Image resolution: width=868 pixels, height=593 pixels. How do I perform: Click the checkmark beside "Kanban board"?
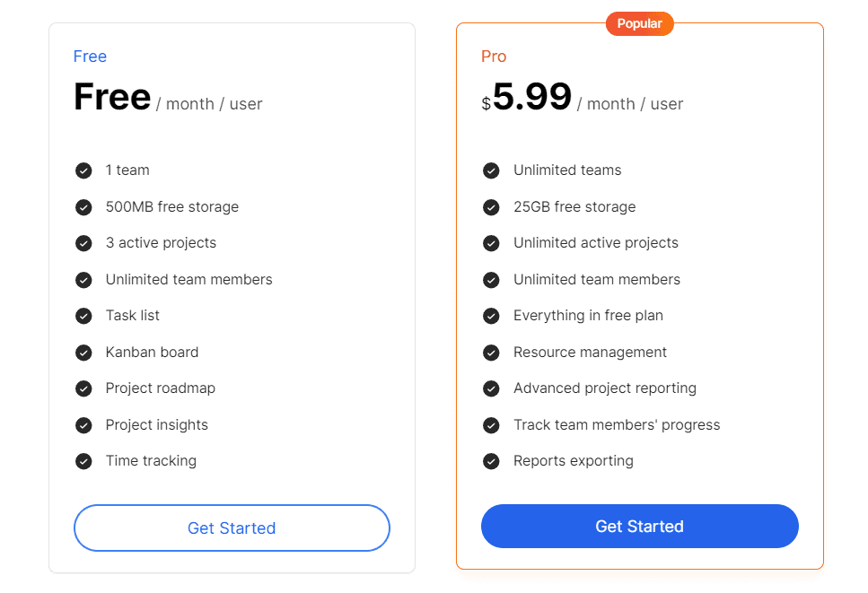point(83,352)
